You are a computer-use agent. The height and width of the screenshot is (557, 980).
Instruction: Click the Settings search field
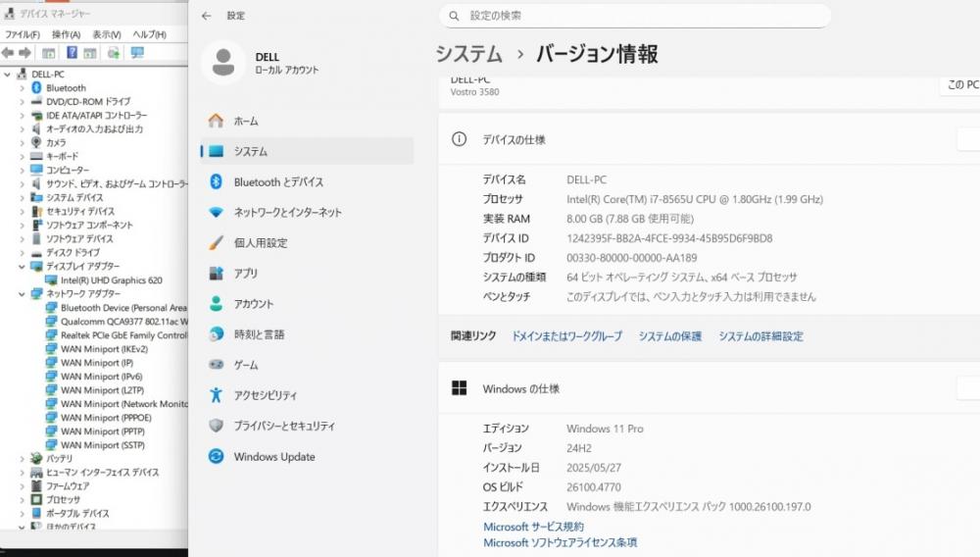point(635,16)
